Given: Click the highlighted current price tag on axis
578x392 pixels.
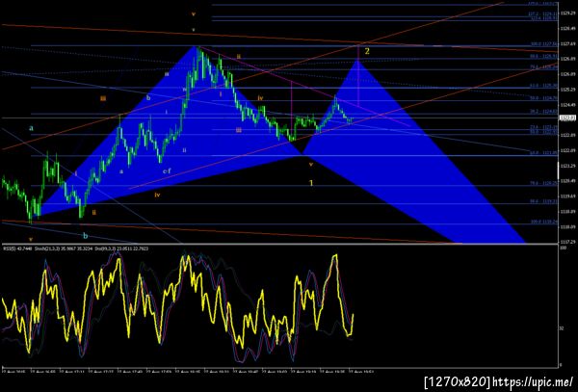Looking at the screenshot, I should click(x=567, y=118).
